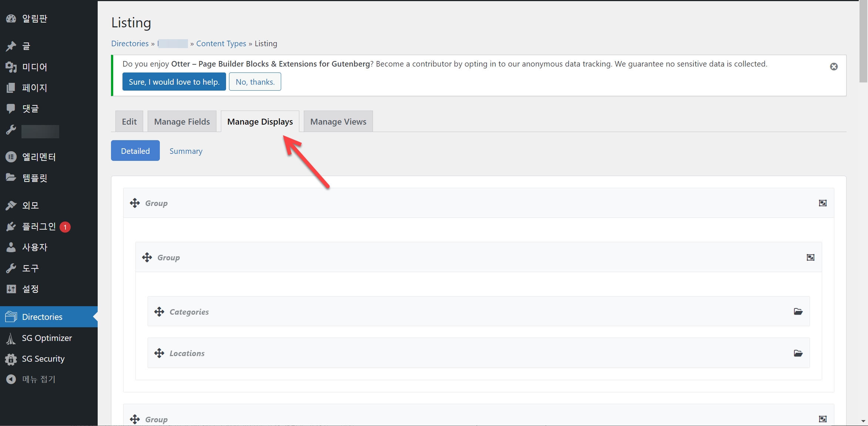The width and height of the screenshot is (868, 426).
Task: Dismiss the Otter notice with X icon
Action: coord(834,67)
